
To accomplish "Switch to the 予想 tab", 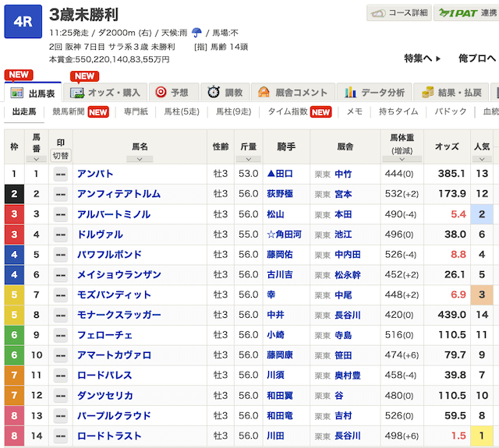I will tap(174, 93).
